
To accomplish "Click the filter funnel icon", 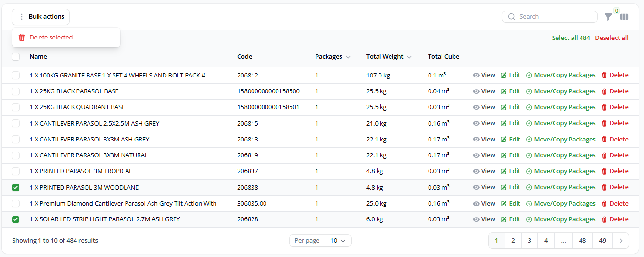I will point(608,17).
